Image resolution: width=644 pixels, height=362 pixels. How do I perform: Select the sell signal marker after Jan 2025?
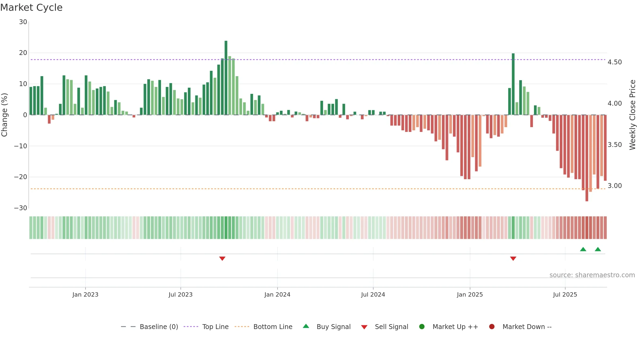click(513, 258)
